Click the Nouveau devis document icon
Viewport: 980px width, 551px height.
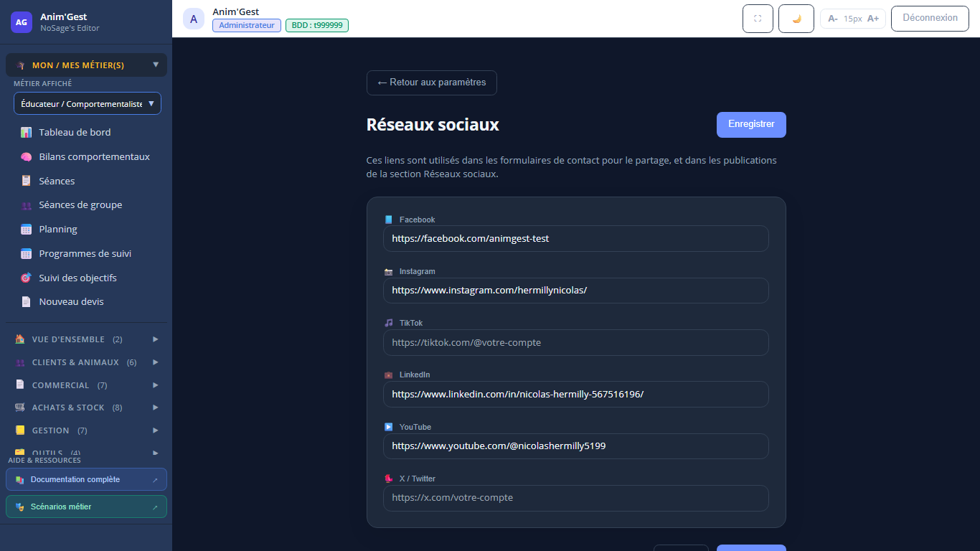pyautogui.click(x=27, y=301)
